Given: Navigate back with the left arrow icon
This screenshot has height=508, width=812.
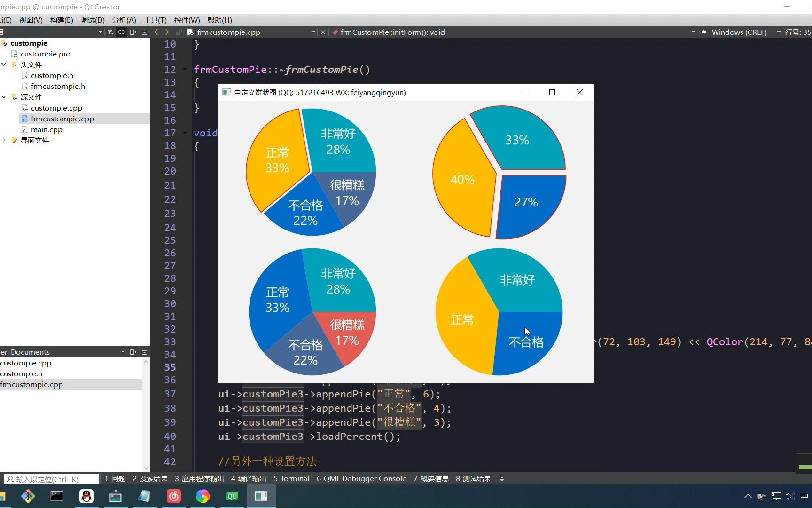Looking at the screenshot, I should pyautogui.click(x=156, y=32).
